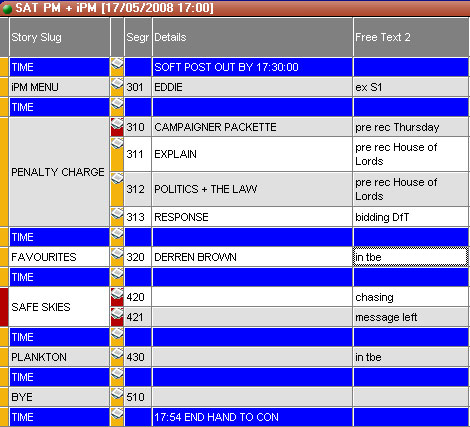Click the Details column header
The width and height of the screenshot is (470, 427).
(x=252, y=37)
